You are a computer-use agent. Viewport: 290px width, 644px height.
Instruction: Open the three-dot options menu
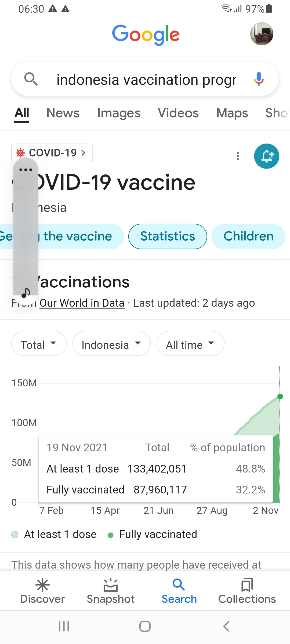pyautogui.click(x=238, y=156)
